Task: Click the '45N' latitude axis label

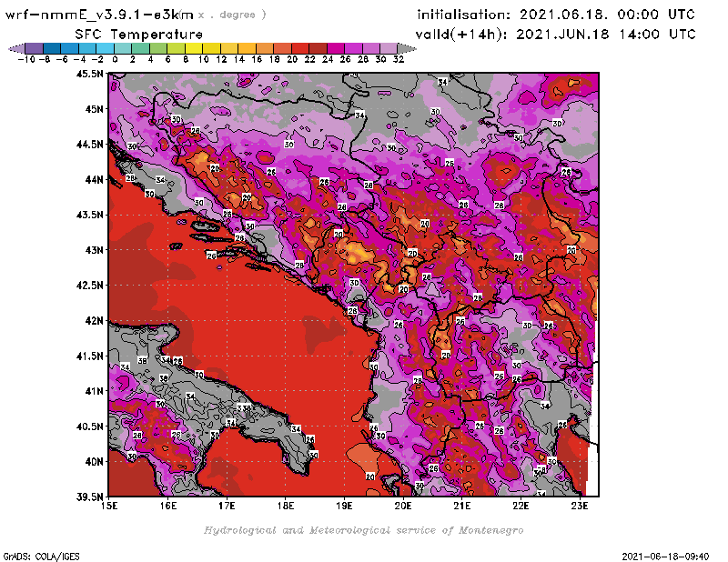Action: click(x=94, y=109)
